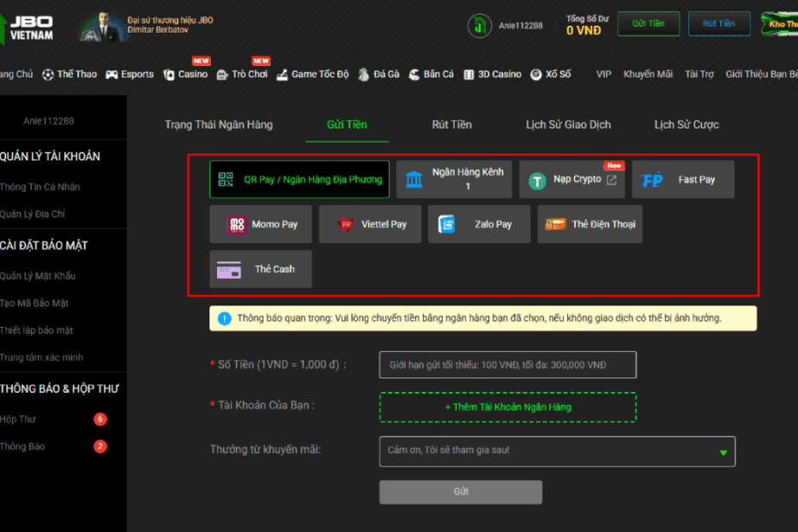
Task: Choose Zalo Pay deposit method
Action: tap(479, 224)
